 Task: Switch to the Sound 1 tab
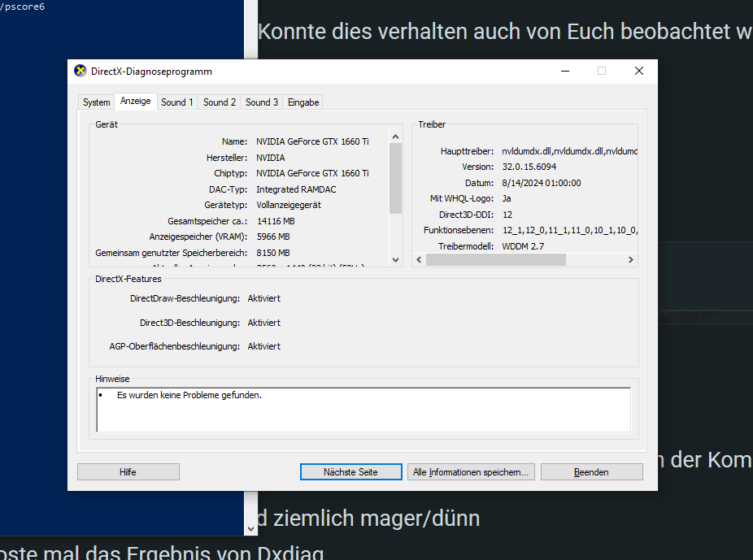[x=177, y=102]
